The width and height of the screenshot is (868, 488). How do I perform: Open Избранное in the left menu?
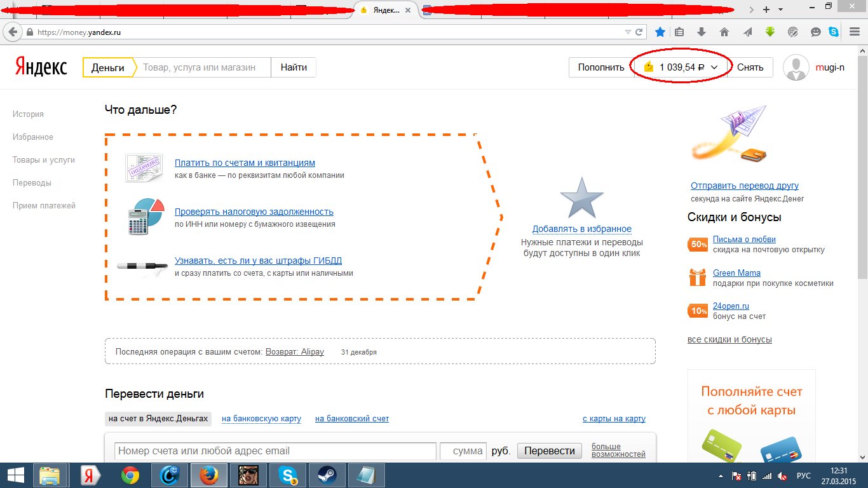(33, 137)
